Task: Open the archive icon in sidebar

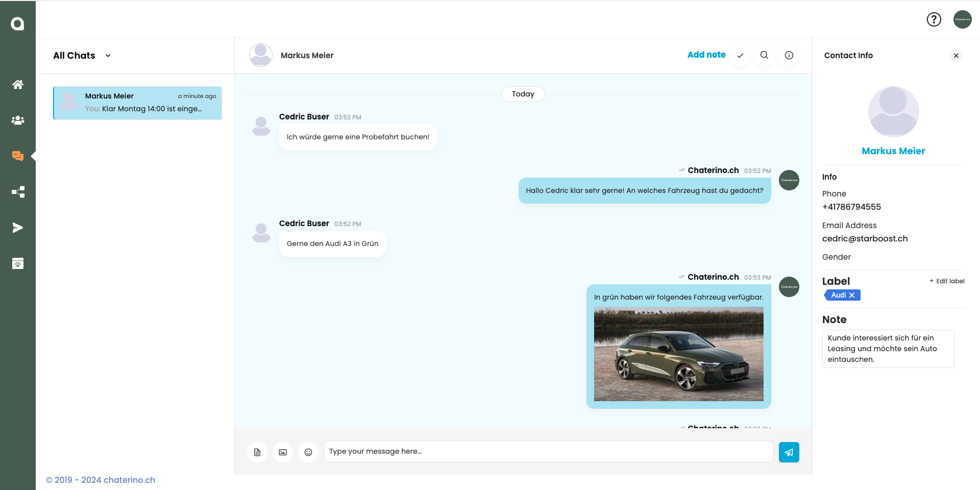Action: click(18, 263)
